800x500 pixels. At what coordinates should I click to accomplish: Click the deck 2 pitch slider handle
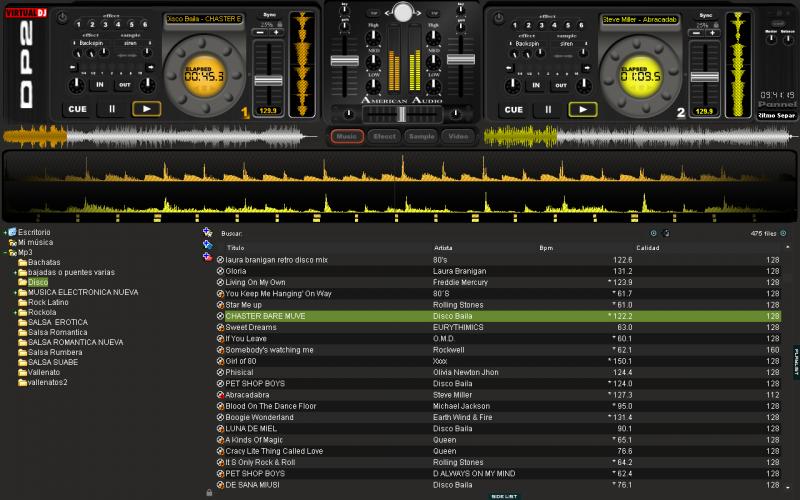[x=705, y=77]
